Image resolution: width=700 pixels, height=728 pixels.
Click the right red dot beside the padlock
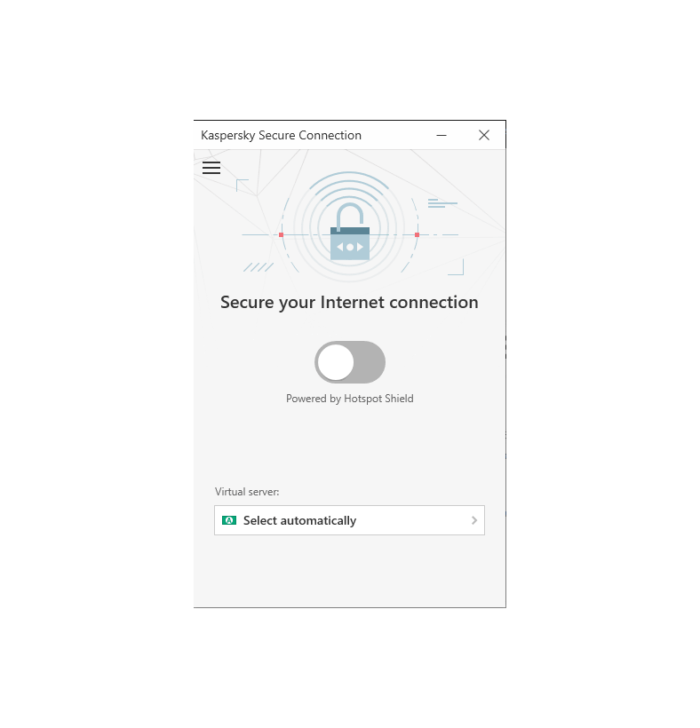click(417, 235)
